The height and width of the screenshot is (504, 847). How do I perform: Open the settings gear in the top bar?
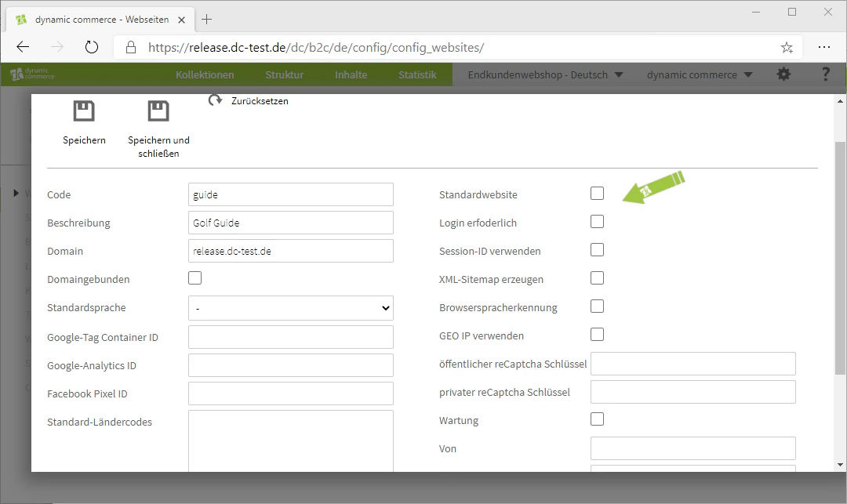click(x=783, y=74)
